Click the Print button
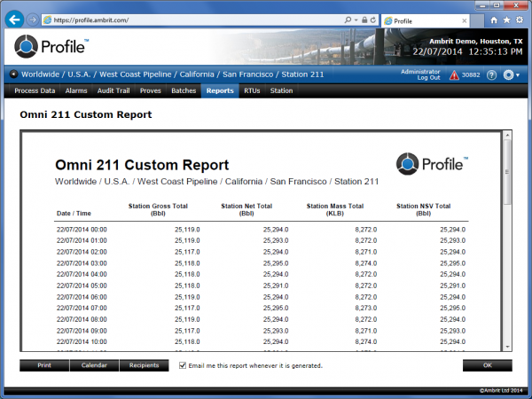 [44, 365]
